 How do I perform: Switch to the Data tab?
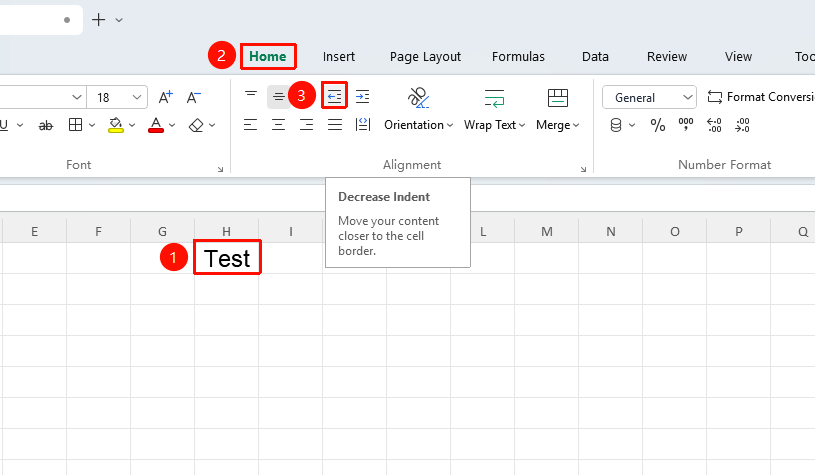click(x=595, y=56)
